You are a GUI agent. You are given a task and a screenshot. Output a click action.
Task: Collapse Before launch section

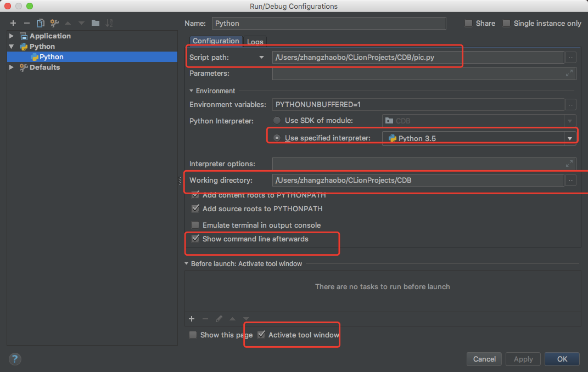(186, 264)
